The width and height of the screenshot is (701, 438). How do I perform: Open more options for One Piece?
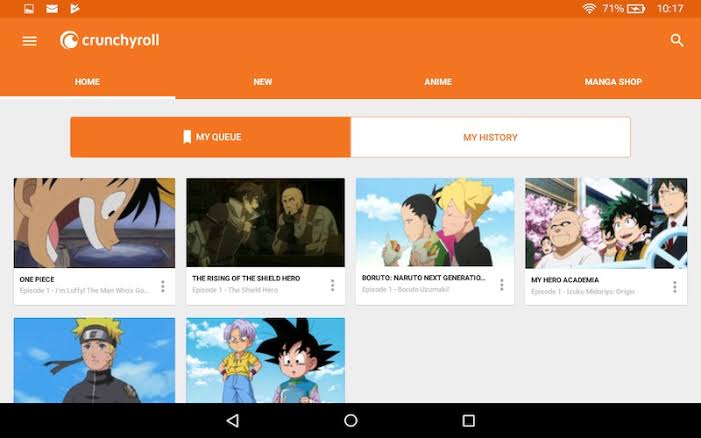click(x=163, y=286)
